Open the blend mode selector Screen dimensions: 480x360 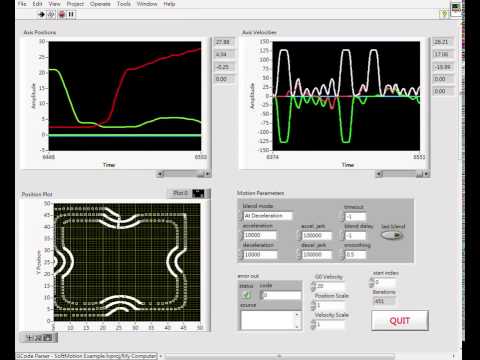[x=268, y=216]
